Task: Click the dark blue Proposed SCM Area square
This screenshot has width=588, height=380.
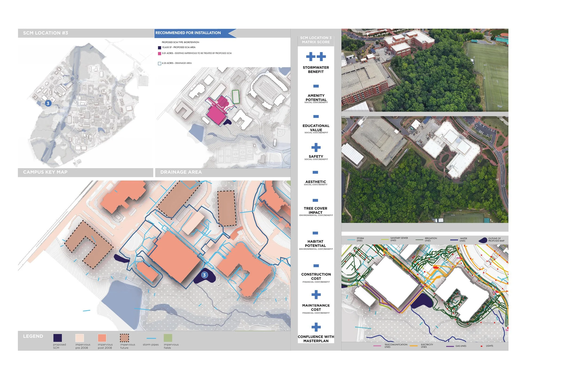Action: tap(160, 48)
